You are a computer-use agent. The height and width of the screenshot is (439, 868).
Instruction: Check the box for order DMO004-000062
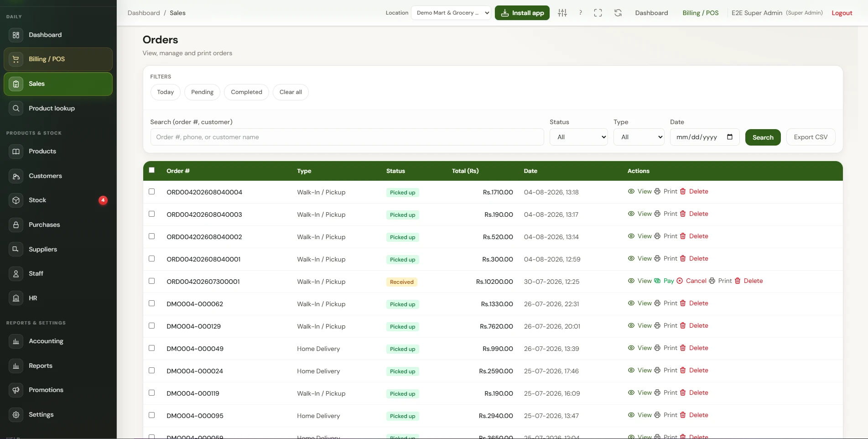pos(152,303)
